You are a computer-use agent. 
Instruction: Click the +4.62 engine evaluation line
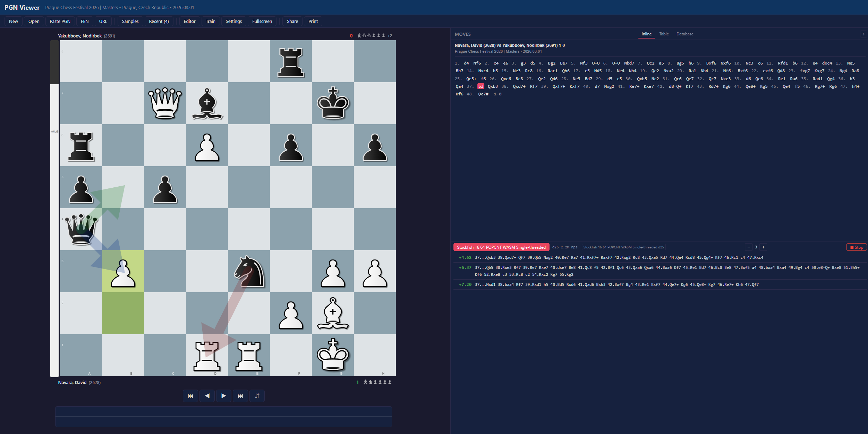click(x=660, y=257)
